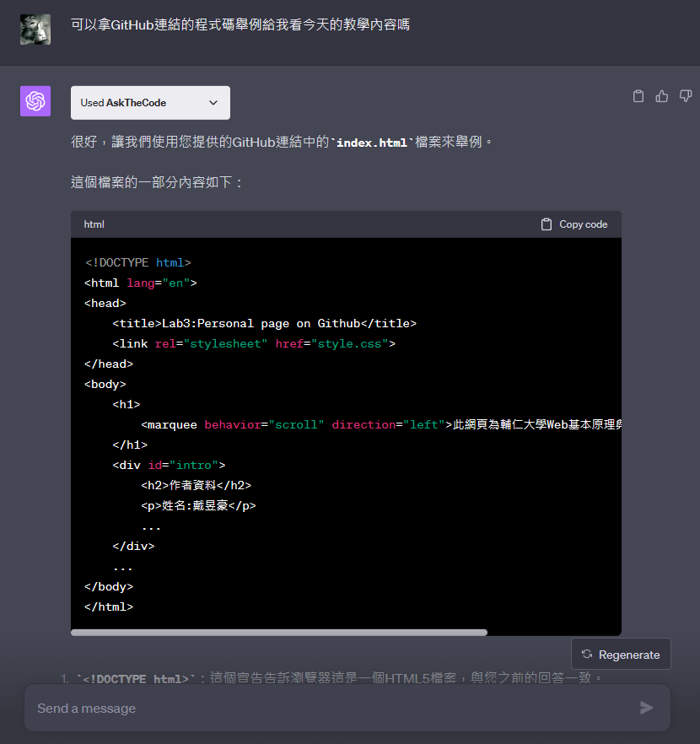Click the Send a message input field
This screenshot has height=744, width=700.
pyautogui.click(x=347, y=708)
